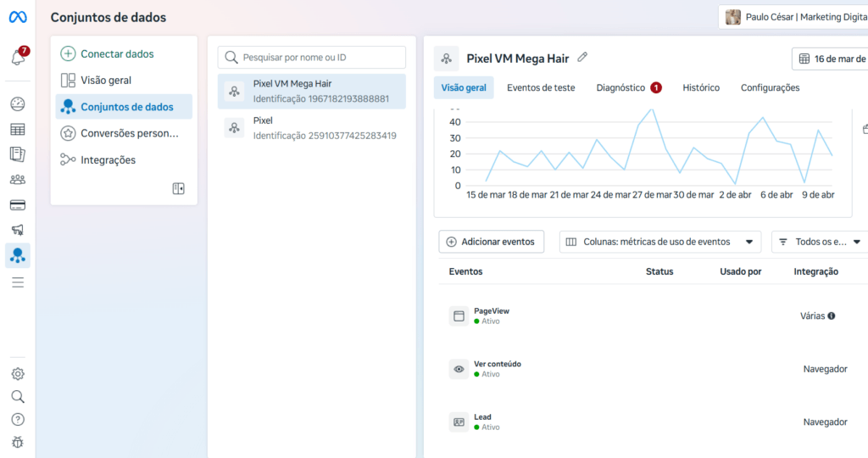Open the table grid icon in left rail

pyautogui.click(x=18, y=130)
